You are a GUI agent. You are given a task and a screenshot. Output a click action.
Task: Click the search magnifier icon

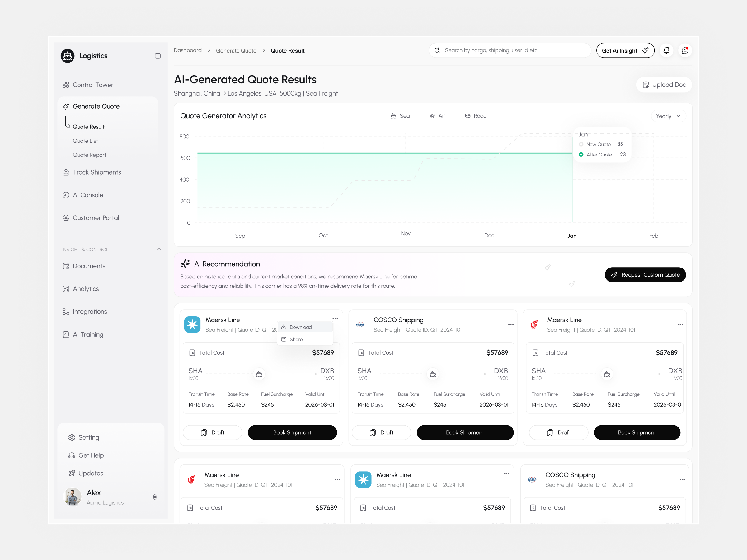[x=437, y=50]
